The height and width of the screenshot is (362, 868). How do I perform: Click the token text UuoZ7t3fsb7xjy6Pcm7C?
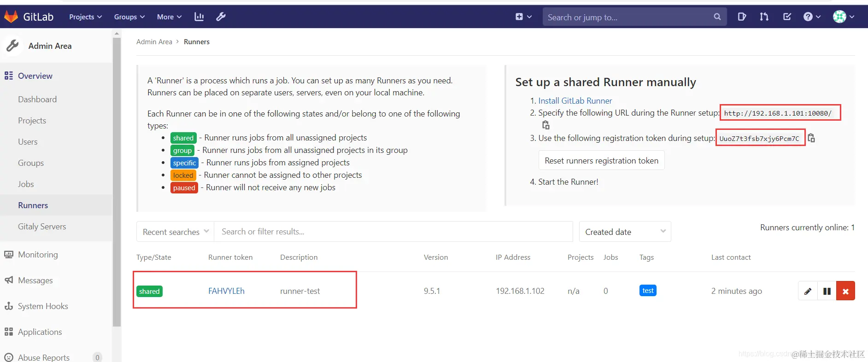point(759,139)
